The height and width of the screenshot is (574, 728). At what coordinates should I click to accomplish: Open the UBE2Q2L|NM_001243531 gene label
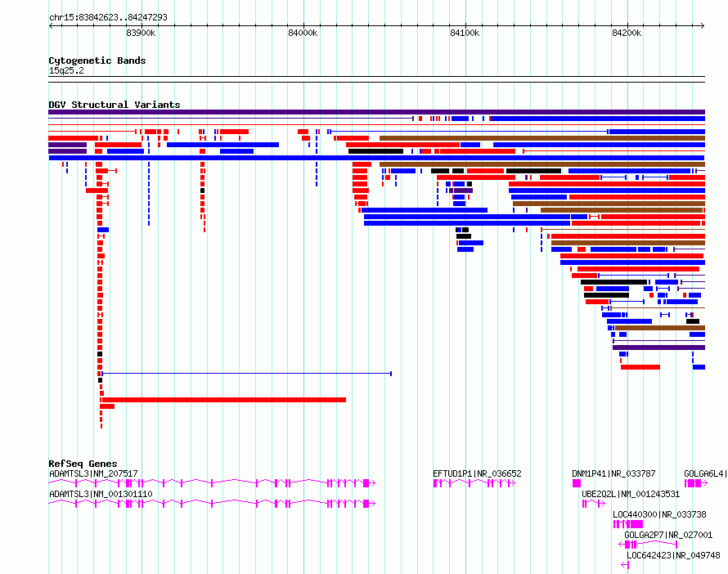tap(631, 494)
